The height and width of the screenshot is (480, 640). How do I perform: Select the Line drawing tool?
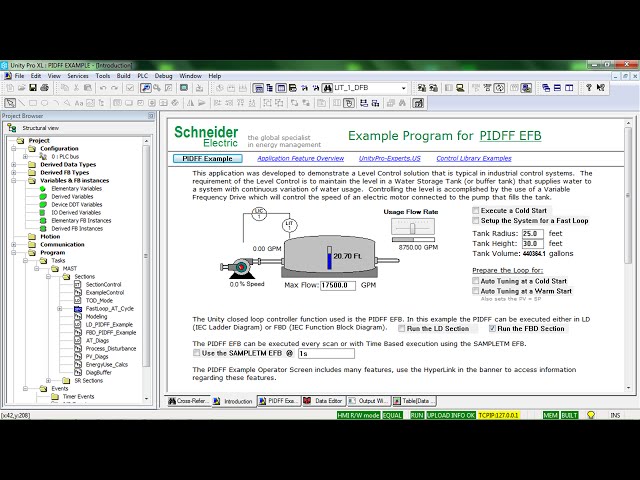[22, 103]
